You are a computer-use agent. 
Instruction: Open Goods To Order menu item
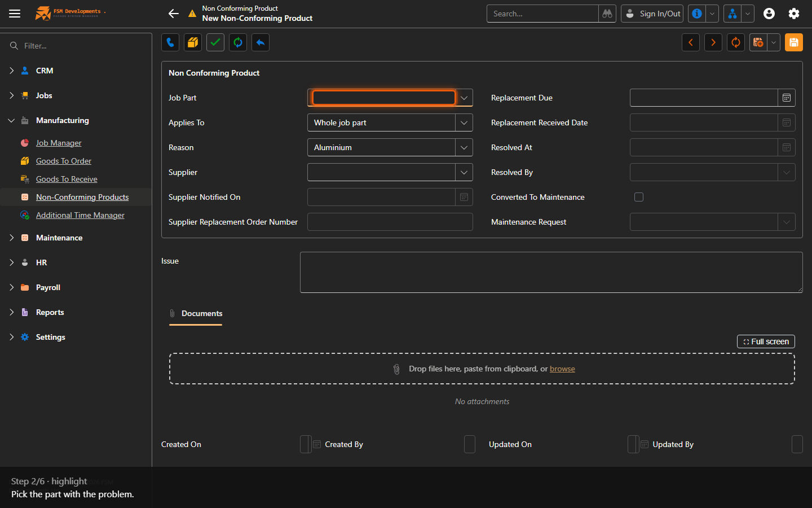[64, 161]
